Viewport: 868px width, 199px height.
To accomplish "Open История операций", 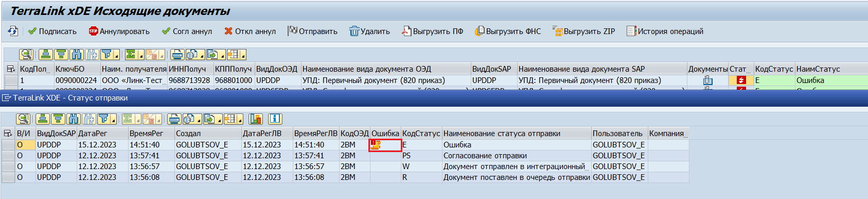I will tap(665, 31).
